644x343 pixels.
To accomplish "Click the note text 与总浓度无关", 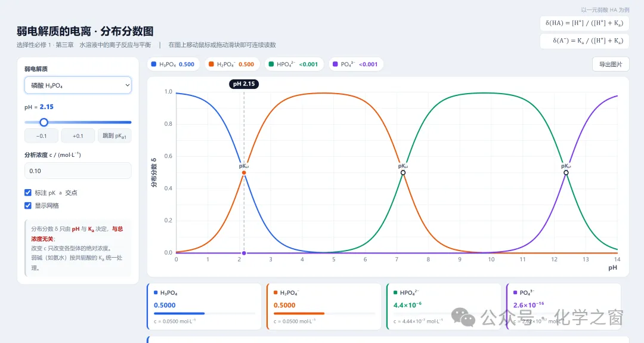I will [77, 234].
